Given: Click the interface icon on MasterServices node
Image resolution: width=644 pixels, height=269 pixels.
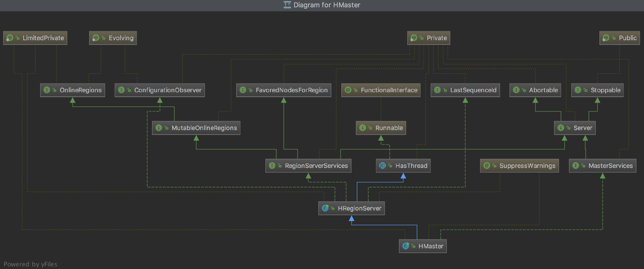Looking at the screenshot, I should click(575, 166).
